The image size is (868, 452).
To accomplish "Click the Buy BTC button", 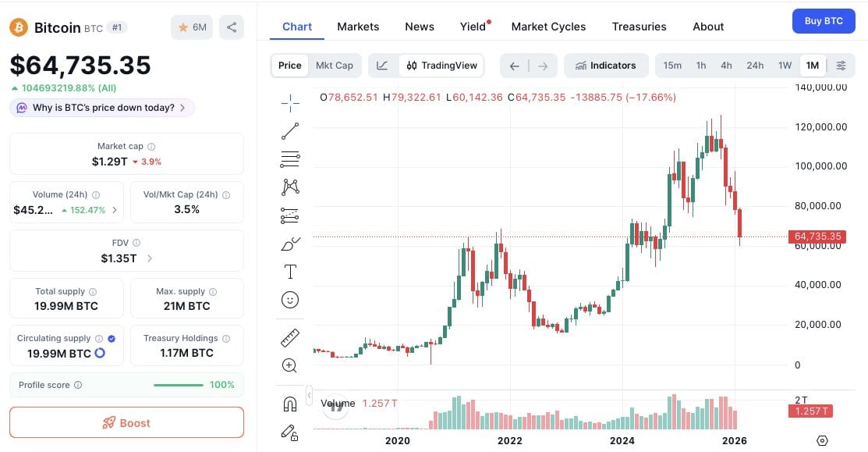I will 824,21.
